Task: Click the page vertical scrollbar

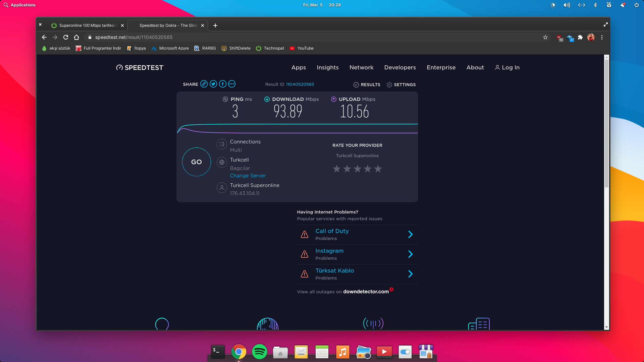Action: pyautogui.click(x=606, y=124)
